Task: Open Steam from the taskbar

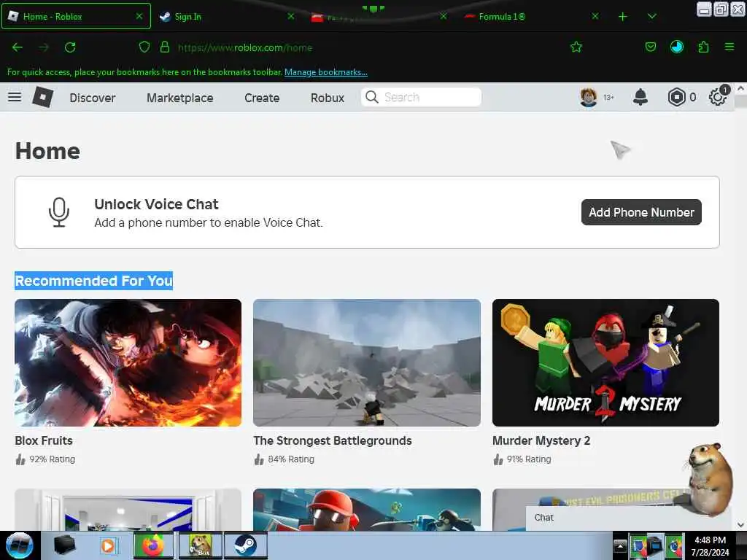Action: click(245, 545)
